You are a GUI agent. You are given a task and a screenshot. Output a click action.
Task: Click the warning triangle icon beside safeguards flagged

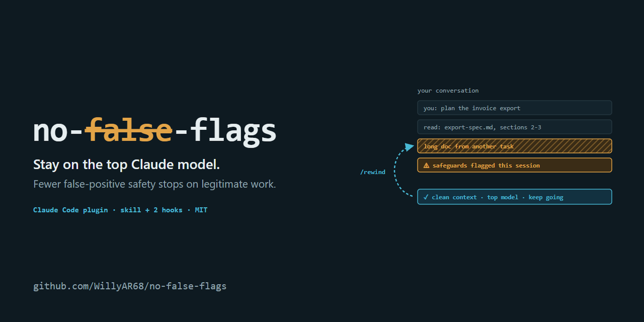(427, 165)
